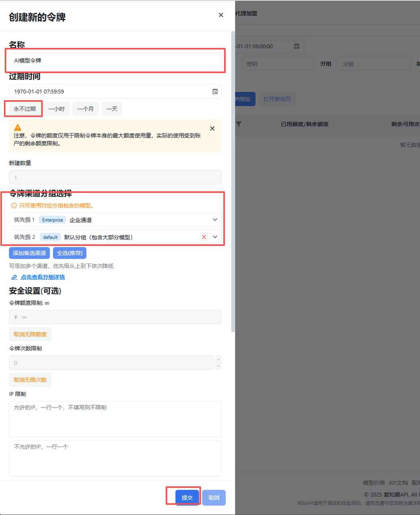Image resolution: width=420 pixels, height=515 pixels.
Task: Open the expiration date calendar picker icon
Action: (215, 92)
